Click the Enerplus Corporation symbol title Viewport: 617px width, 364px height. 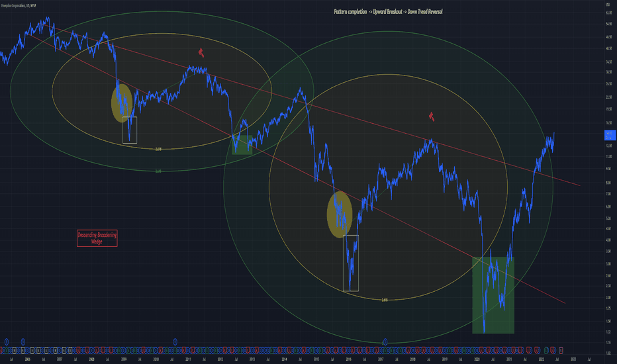19,5
